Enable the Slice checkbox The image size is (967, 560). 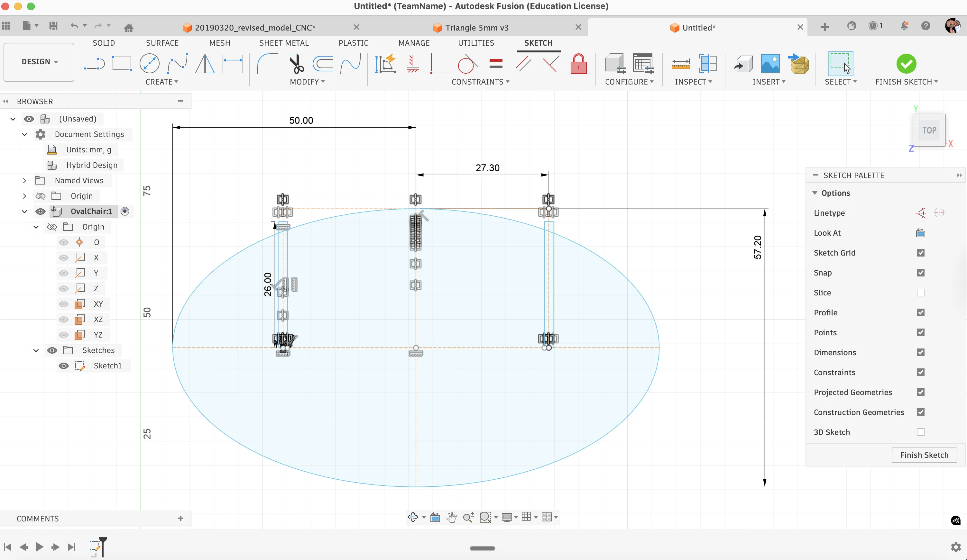click(x=920, y=293)
